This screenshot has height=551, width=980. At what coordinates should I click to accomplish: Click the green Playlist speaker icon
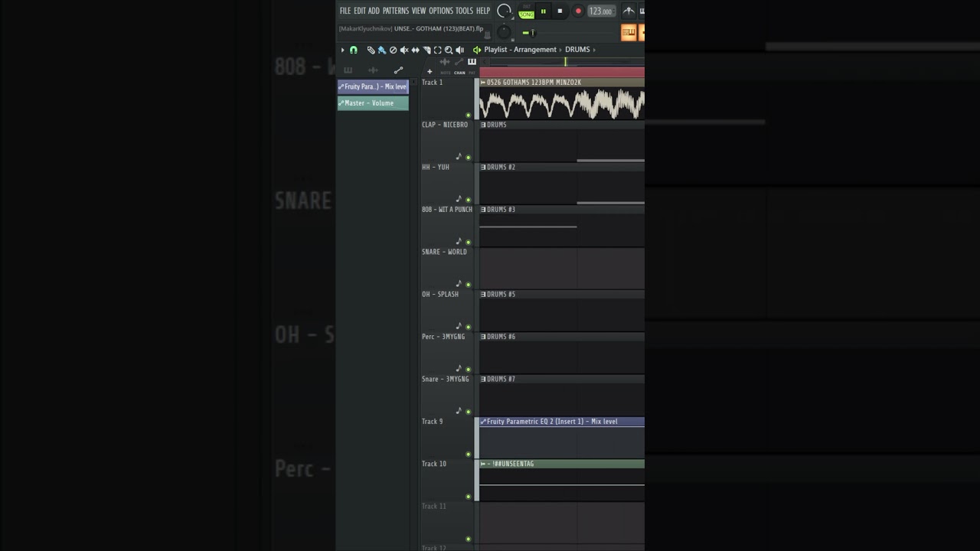click(x=477, y=50)
